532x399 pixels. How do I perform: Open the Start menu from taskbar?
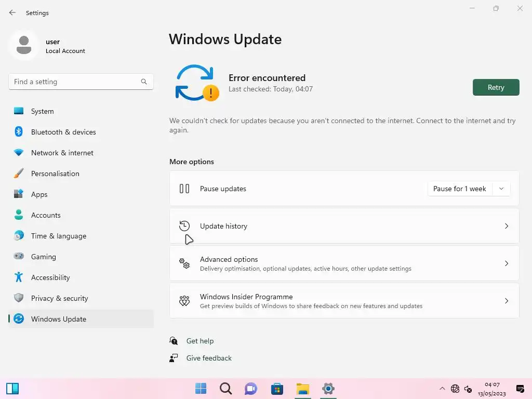pos(201,389)
